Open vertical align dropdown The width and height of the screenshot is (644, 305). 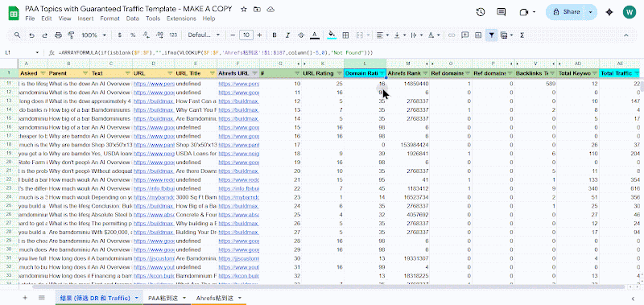pos(398,35)
